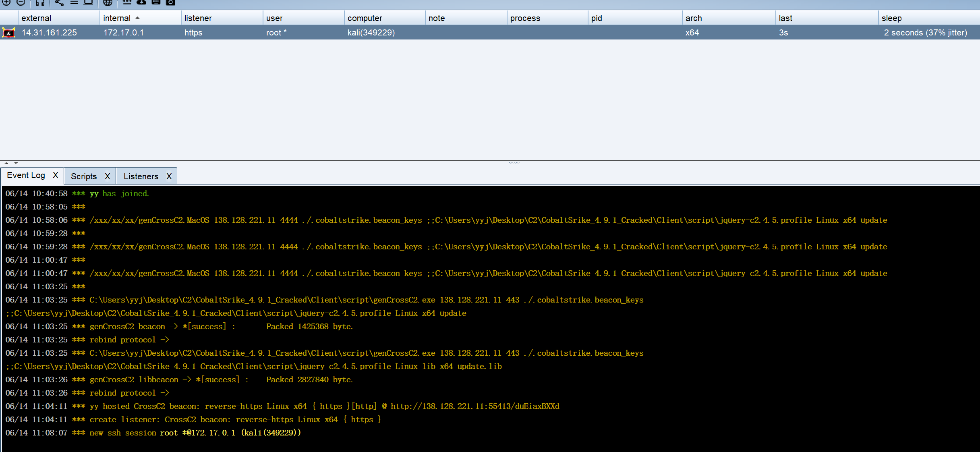Click the empty 06/14 10:58:05 log entry

pos(46,207)
